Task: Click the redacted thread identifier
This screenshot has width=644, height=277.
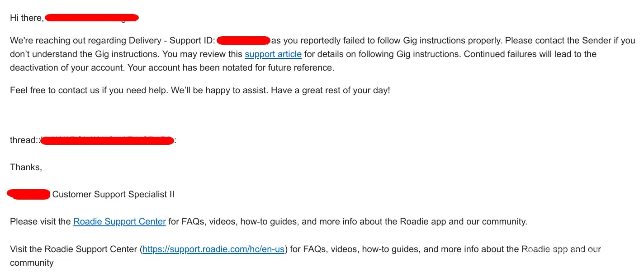Action: pyautogui.click(x=107, y=140)
